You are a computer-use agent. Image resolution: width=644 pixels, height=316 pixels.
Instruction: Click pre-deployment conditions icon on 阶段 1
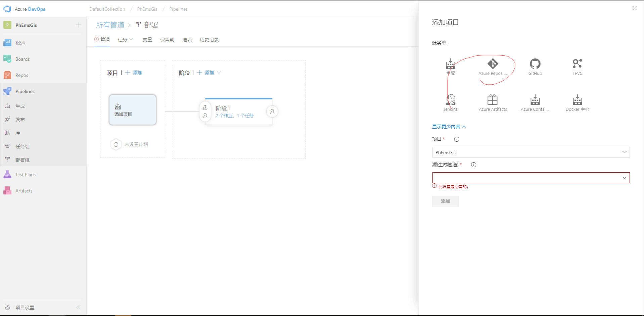[x=205, y=111]
